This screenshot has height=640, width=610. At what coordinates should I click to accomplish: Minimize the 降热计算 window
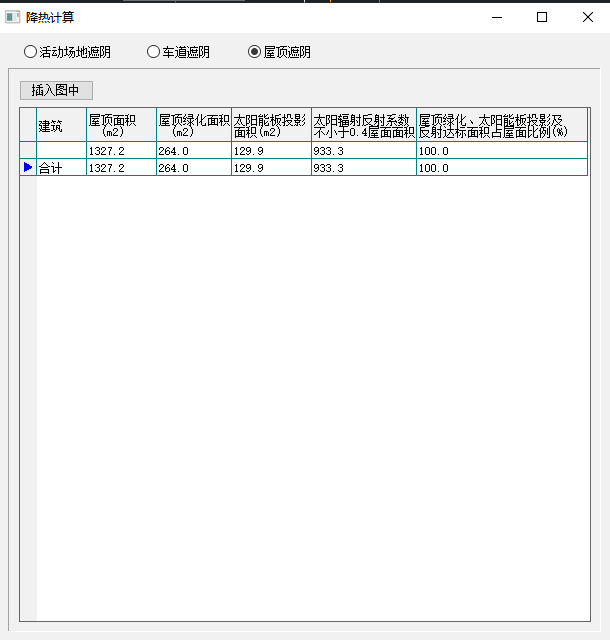pyautogui.click(x=497, y=17)
